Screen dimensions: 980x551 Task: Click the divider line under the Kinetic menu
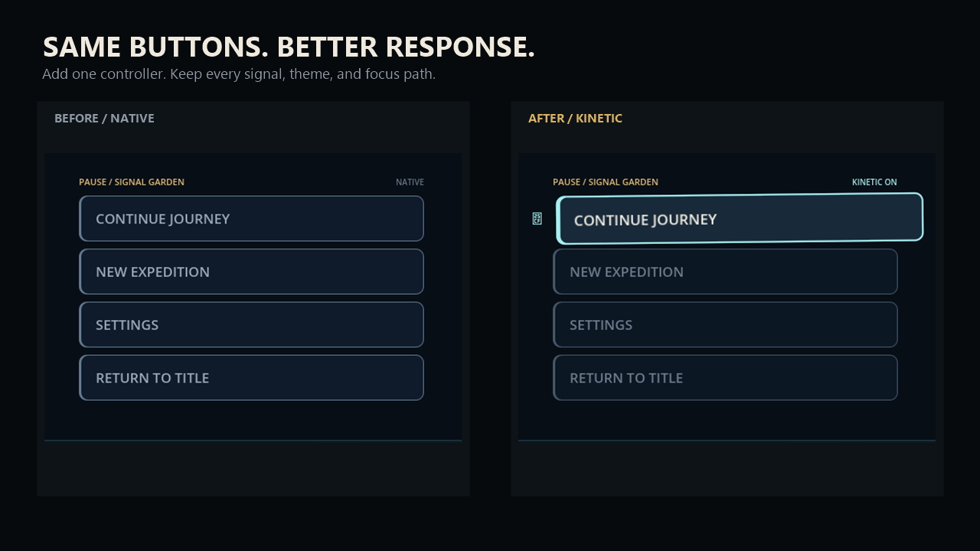727,440
